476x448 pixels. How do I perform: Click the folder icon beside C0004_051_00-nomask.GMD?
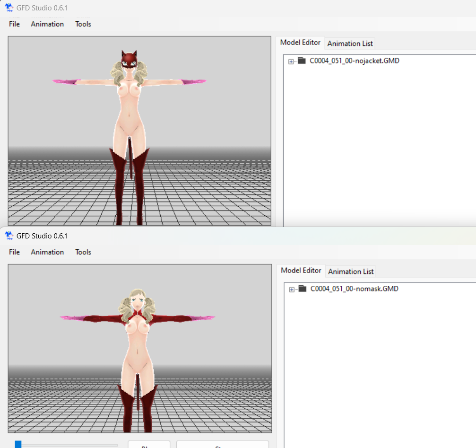pos(303,289)
